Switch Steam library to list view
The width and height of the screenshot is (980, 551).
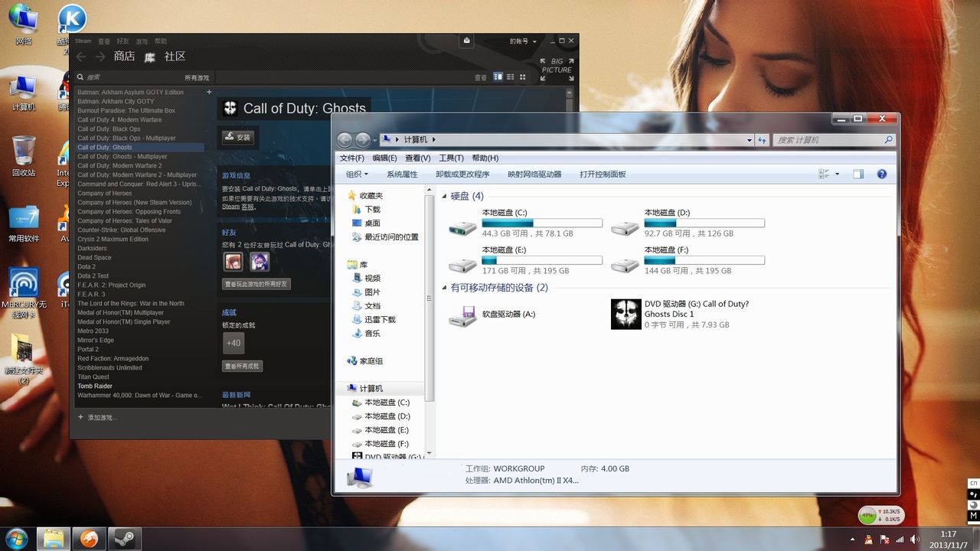(511, 77)
